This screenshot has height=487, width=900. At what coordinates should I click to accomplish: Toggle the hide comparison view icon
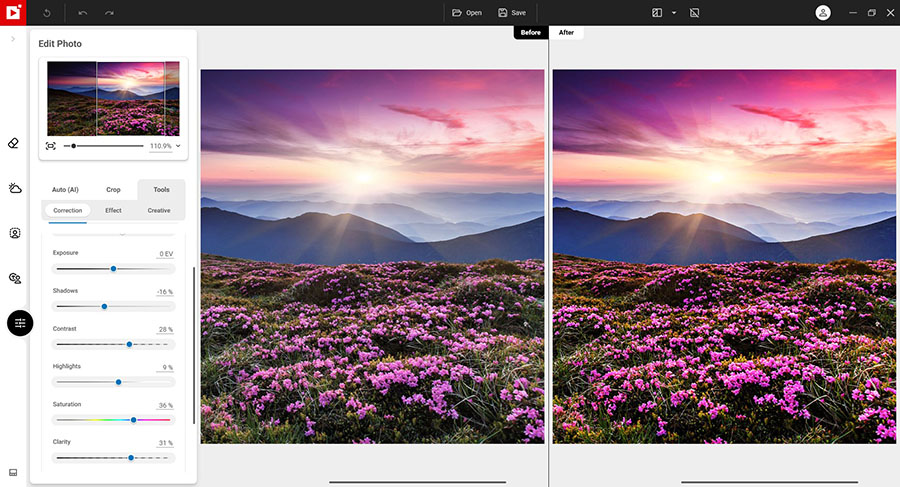(x=694, y=13)
